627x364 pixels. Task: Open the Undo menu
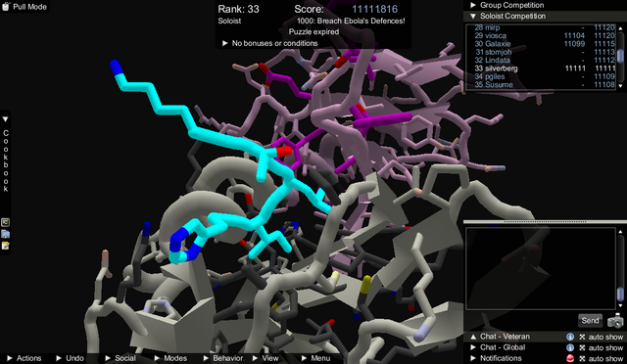click(x=70, y=358)
